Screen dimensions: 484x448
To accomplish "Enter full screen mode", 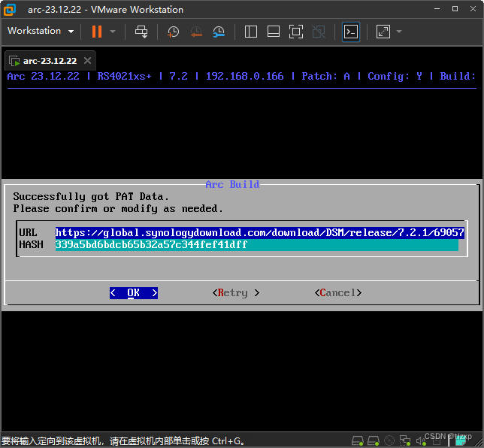I will pyautogui.click(x=295, y=32).
